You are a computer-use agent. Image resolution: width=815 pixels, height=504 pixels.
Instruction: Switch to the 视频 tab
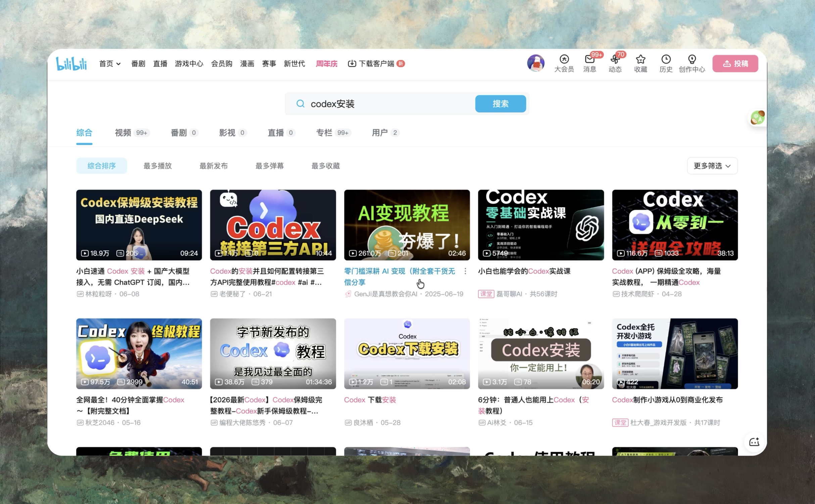(x=132, y=133)
